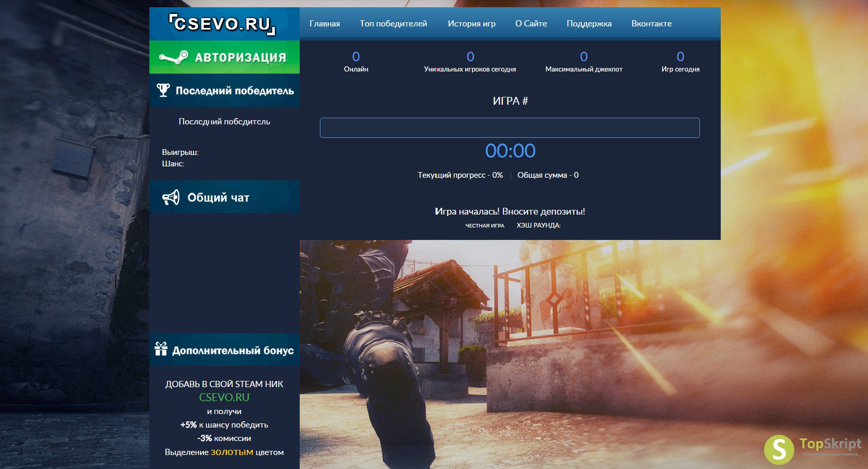This screenshot has height=469, width=868.
Task: Visit the Вконтакте link
Action: coord(651,24)
